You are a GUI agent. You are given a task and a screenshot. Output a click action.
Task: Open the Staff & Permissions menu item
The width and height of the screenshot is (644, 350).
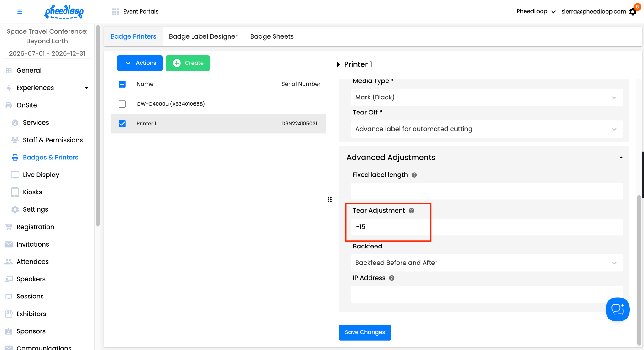[53, 140]
